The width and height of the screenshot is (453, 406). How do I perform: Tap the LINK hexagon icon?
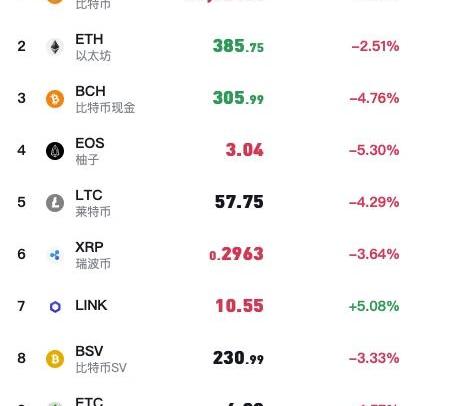(x=55, y=307)
